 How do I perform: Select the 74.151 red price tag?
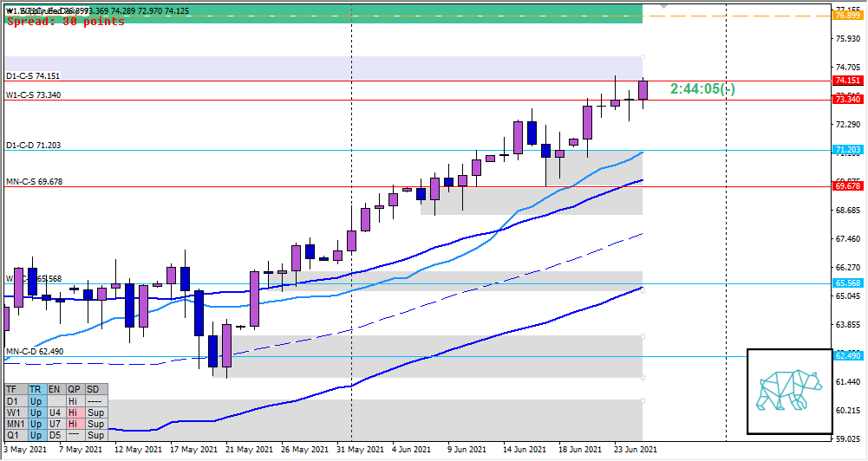[x=845, y=81]
